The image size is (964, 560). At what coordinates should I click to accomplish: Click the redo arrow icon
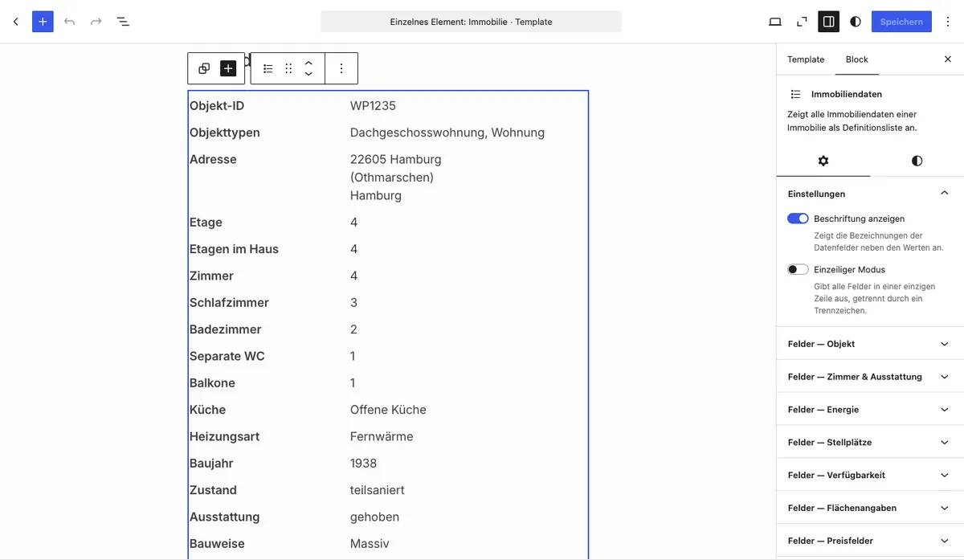(96, 22)
